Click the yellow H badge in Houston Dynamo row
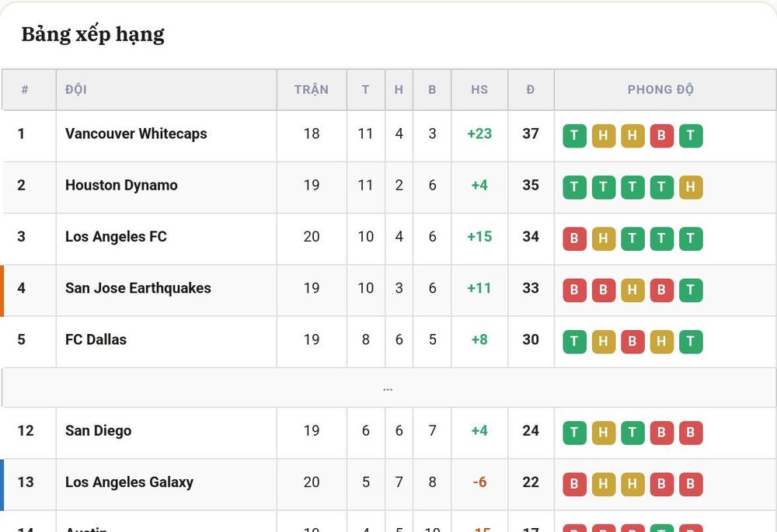This screenshot has height=532, width=777. [x=690, y=187]
